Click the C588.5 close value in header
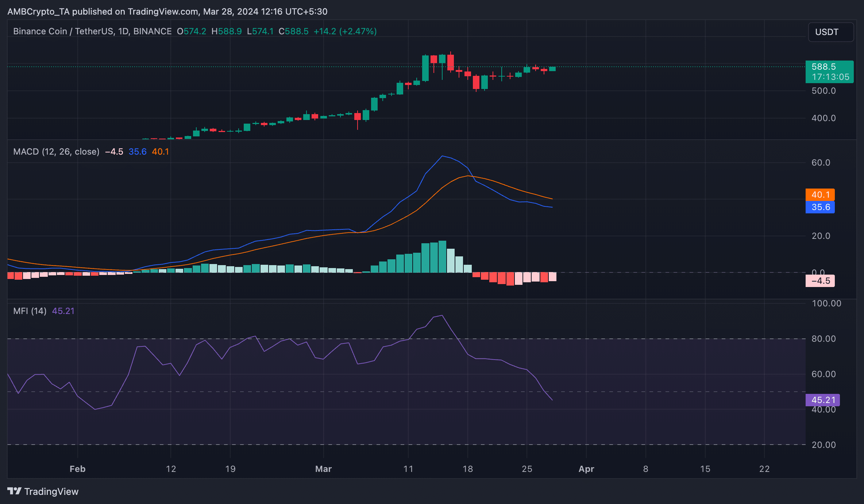864x504 pixels. 293,31
